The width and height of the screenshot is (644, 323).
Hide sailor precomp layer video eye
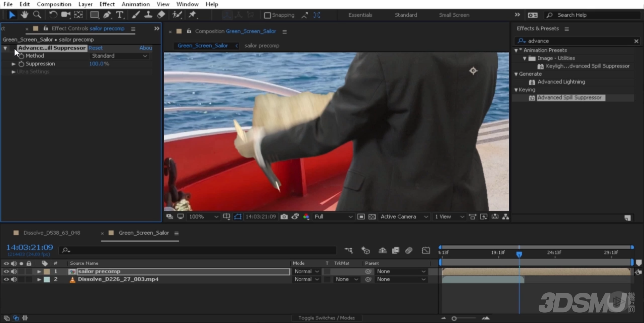tap(6, 271)
